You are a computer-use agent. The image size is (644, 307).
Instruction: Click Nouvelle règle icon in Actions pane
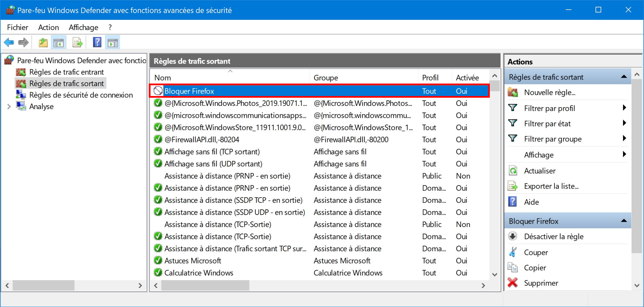513,92
